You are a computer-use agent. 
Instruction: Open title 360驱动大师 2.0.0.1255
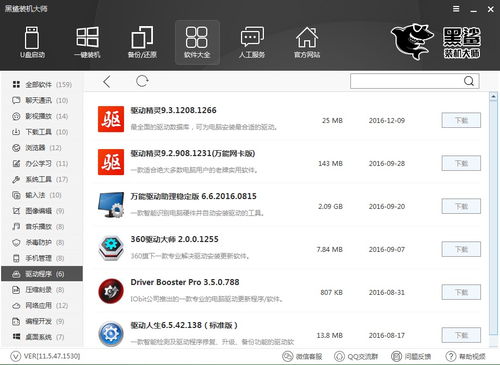(174, 239)
